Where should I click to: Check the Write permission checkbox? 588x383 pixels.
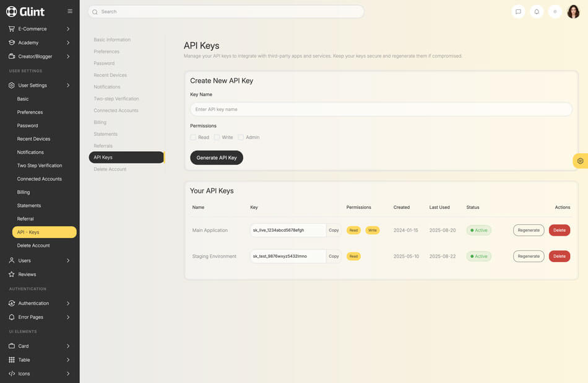point(217,138)
